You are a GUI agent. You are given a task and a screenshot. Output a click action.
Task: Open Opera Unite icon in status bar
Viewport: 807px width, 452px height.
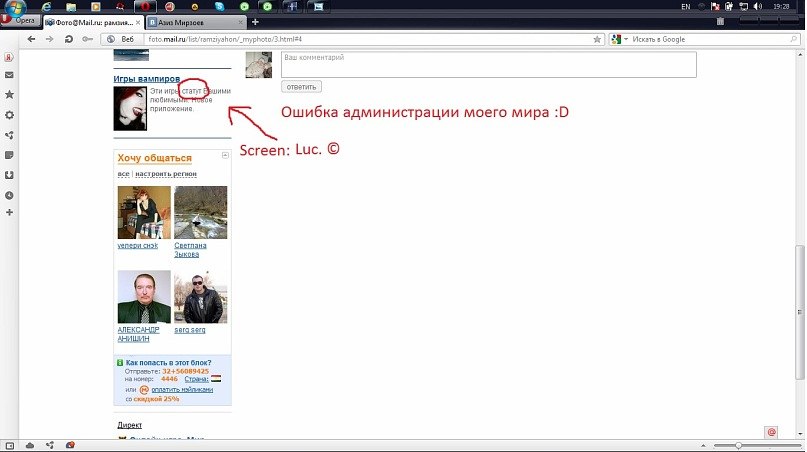coord(50,445)
